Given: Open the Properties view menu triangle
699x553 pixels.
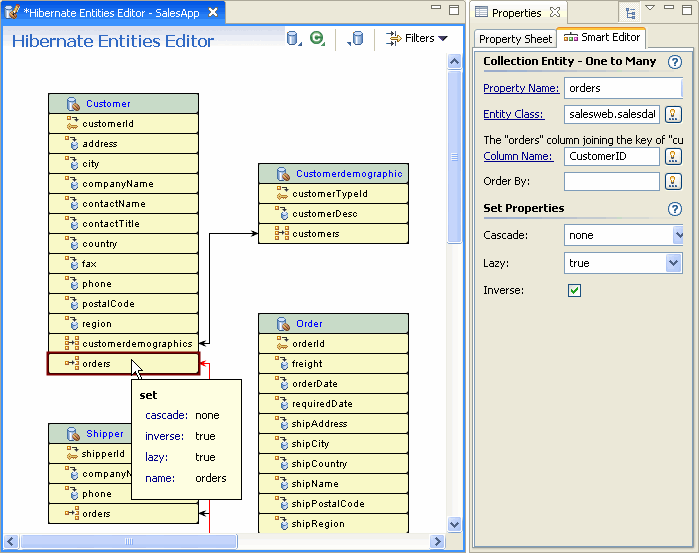Looking at the screenshot, I should click(650, 7).
